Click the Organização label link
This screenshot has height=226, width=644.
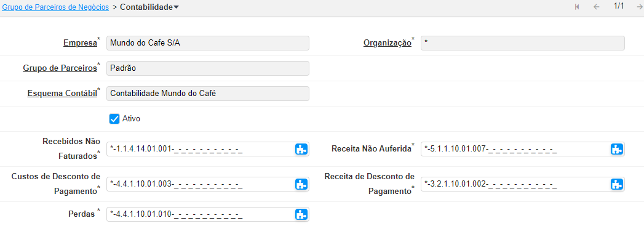tap(388, 42)
